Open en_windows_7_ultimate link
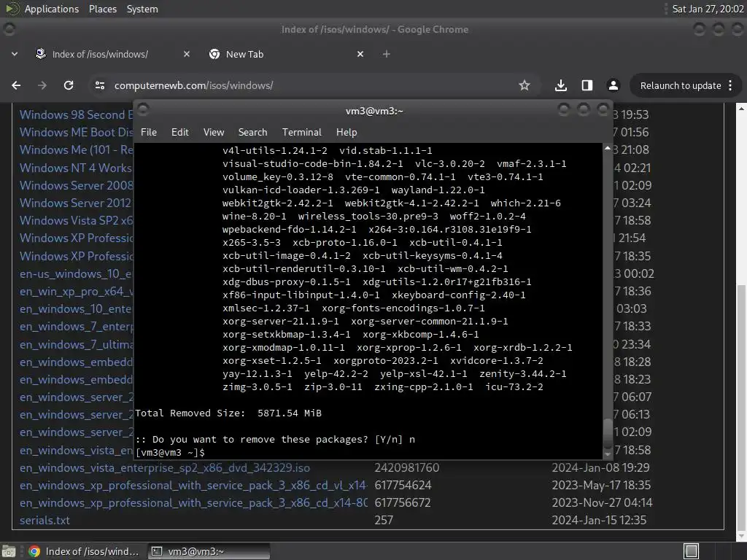The image size is (747, 560). coord(76,344)
